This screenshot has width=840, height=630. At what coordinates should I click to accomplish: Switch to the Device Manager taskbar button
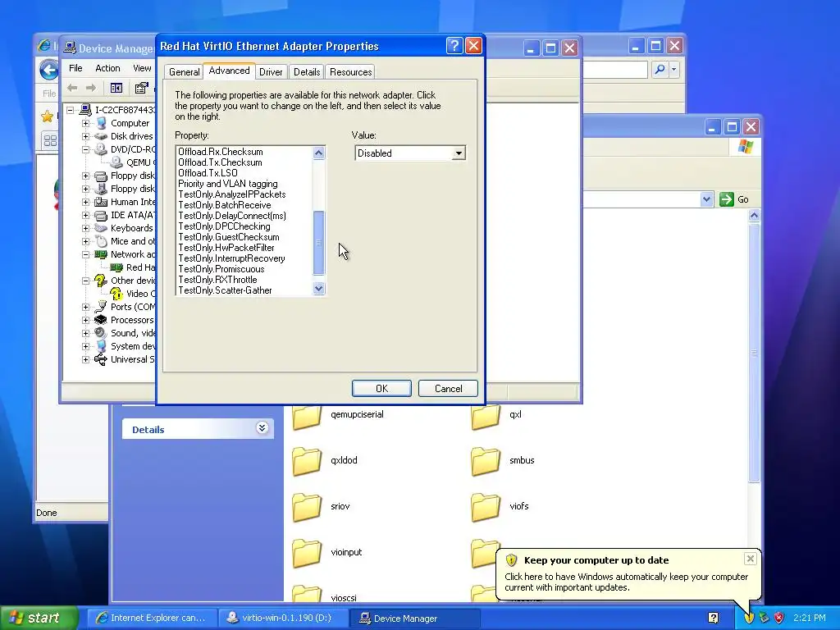coord(415,618)
